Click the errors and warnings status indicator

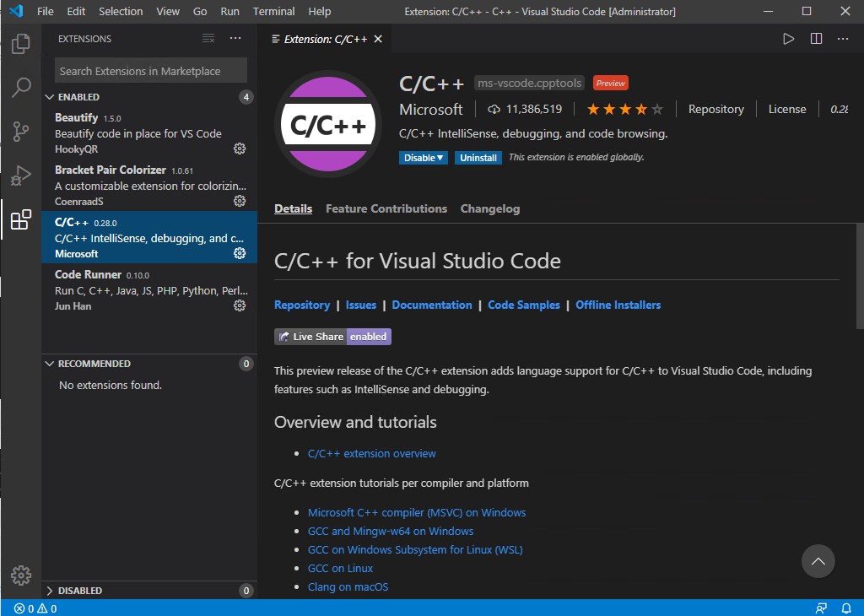pyautogui.click(x=35, y=608)
